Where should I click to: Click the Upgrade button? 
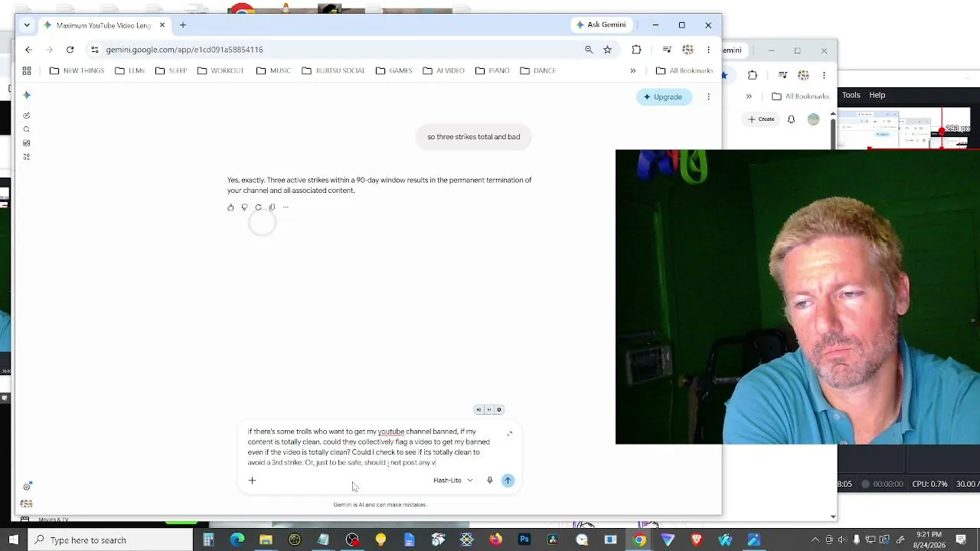coord(663,97)
